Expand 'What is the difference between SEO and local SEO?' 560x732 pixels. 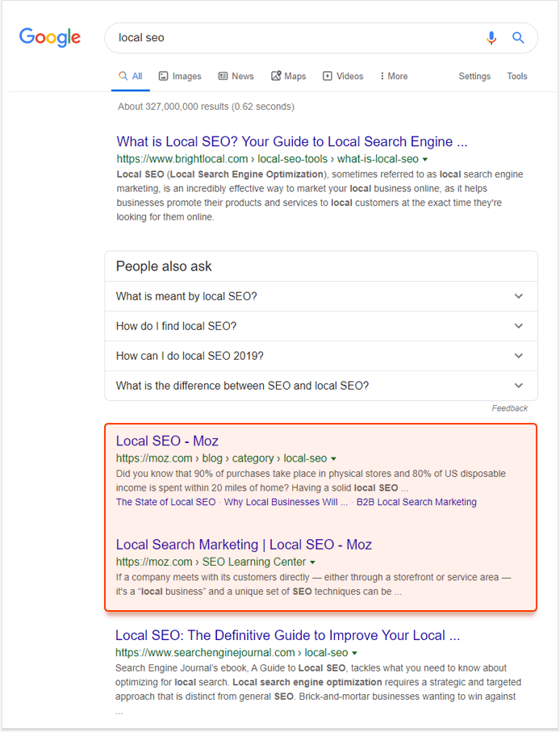pos(321,386)
